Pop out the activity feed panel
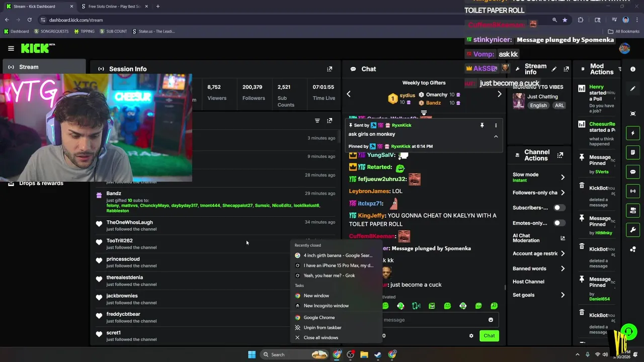 [330, 121]
